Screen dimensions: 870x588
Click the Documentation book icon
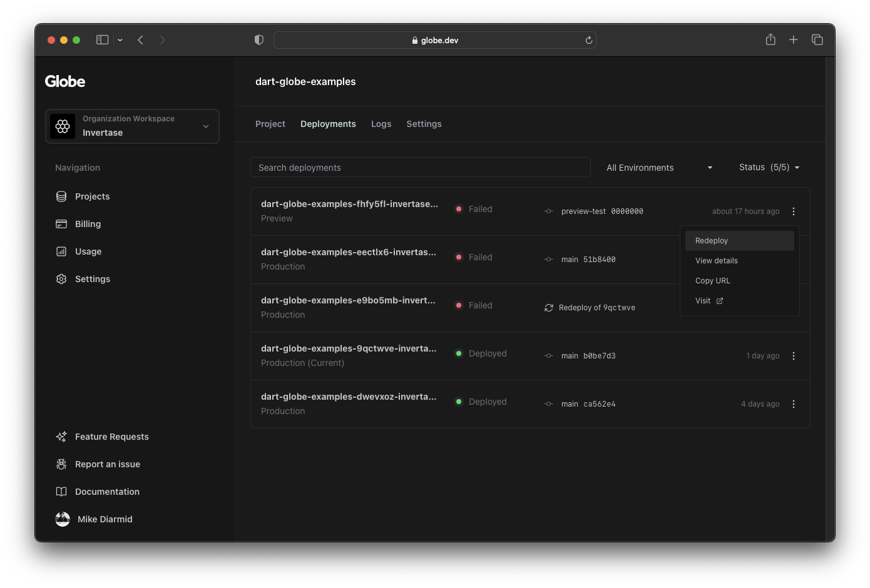[x=61, y=492]
